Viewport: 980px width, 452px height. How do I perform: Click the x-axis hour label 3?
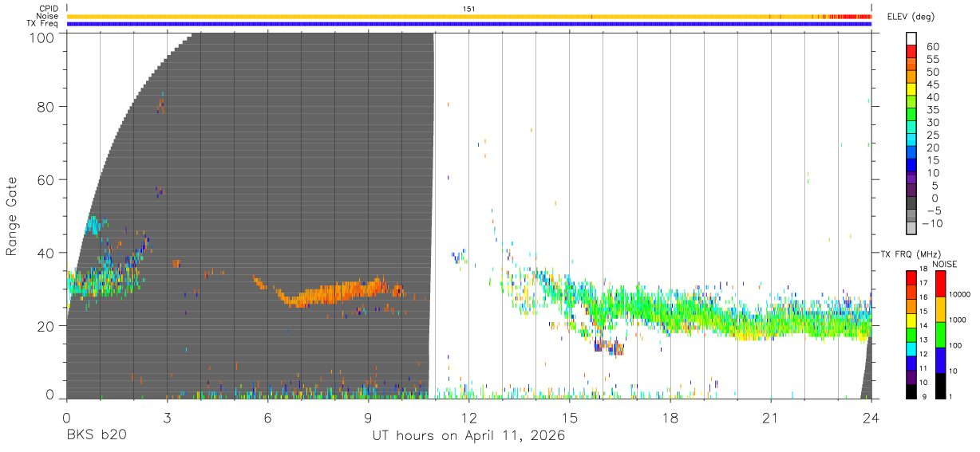tap(167, 416)
